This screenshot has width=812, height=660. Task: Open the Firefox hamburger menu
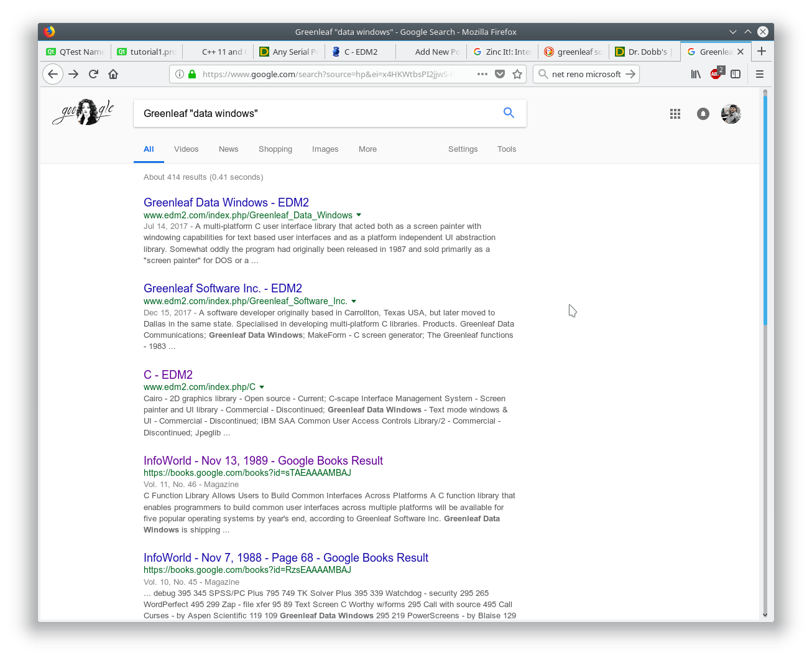760,74
